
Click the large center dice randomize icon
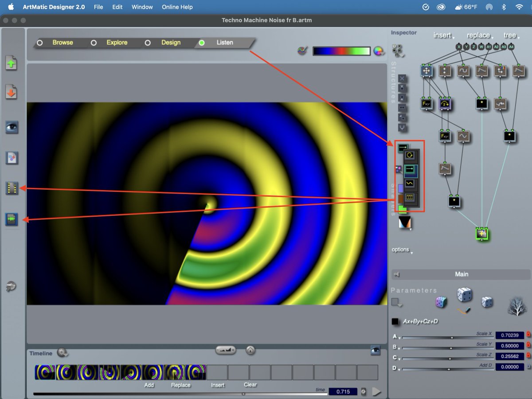pyautogui.click(x=464, y=295)
